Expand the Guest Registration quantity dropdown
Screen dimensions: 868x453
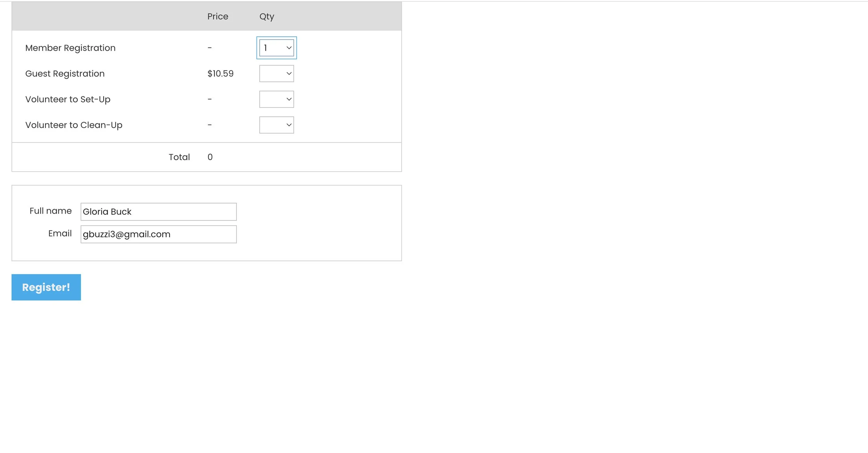pyautogui.click(x=276, y=74)
